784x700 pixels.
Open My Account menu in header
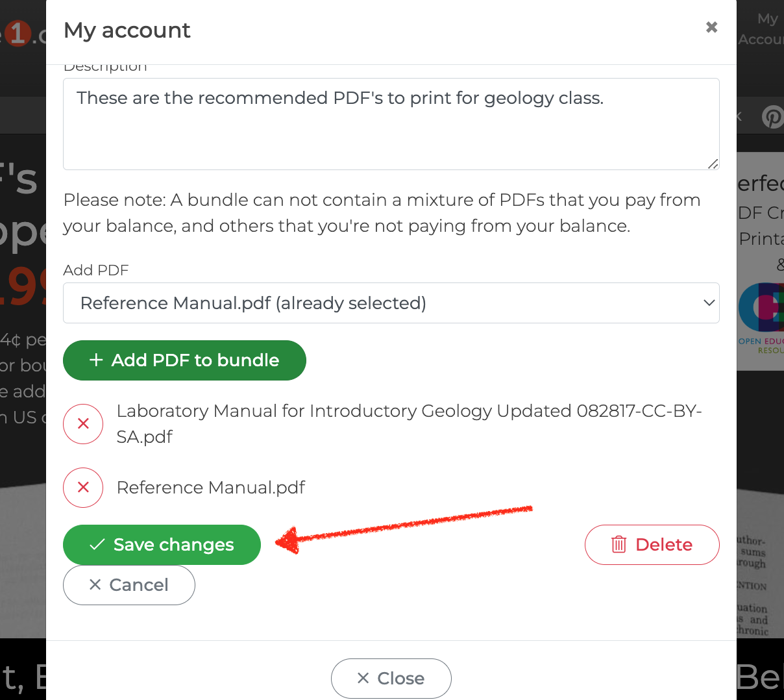[761, 29]
